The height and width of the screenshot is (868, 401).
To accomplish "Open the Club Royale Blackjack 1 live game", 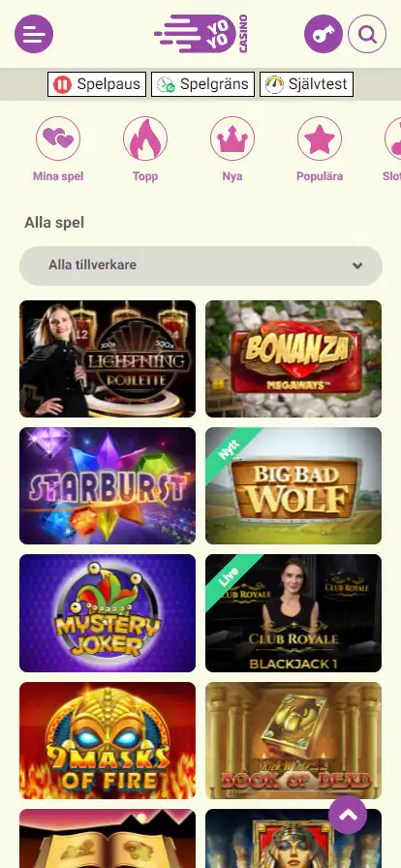I will tap(293, 613).
